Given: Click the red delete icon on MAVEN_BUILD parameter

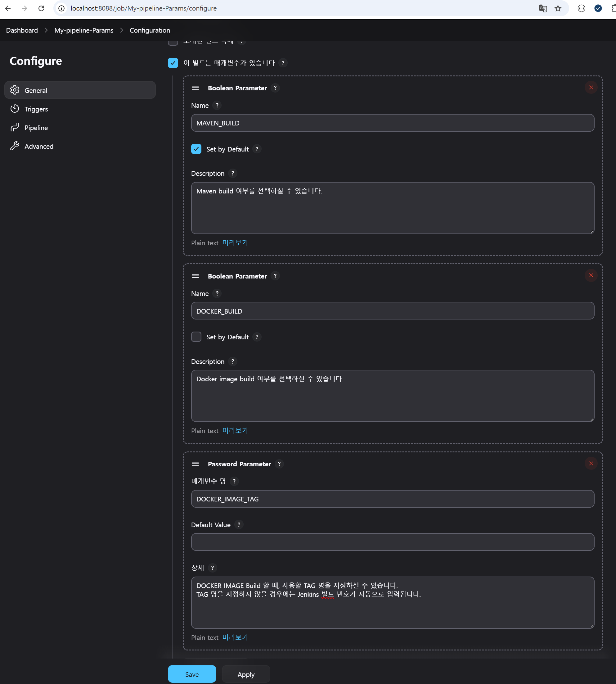Looking at the screenshot, I should 591,88.
